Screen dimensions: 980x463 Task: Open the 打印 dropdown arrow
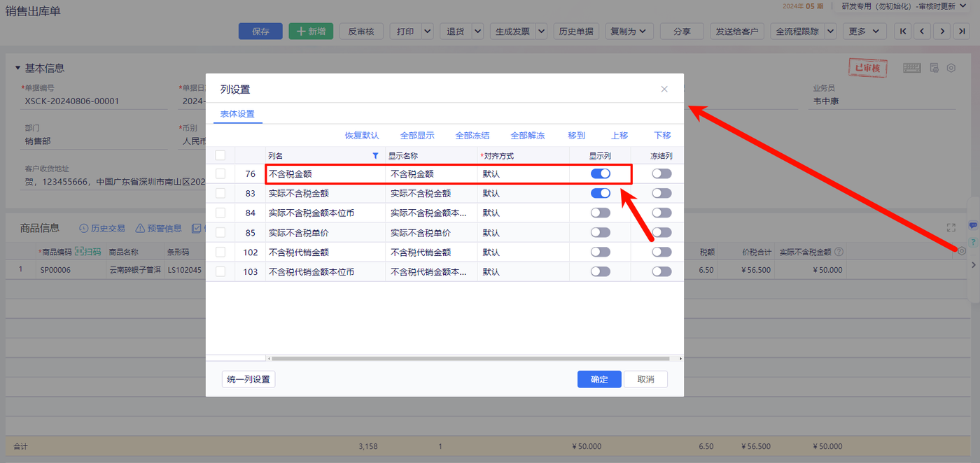(427, 31)
